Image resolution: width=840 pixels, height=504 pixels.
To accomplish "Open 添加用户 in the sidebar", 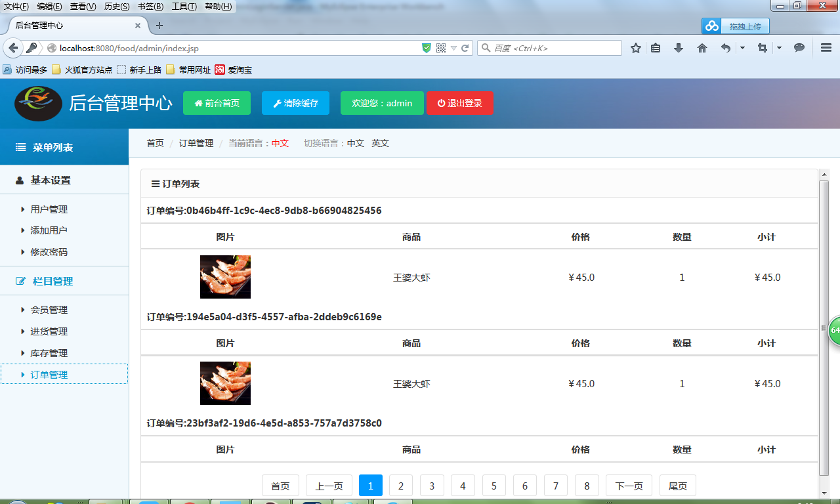I will point(49,230).
